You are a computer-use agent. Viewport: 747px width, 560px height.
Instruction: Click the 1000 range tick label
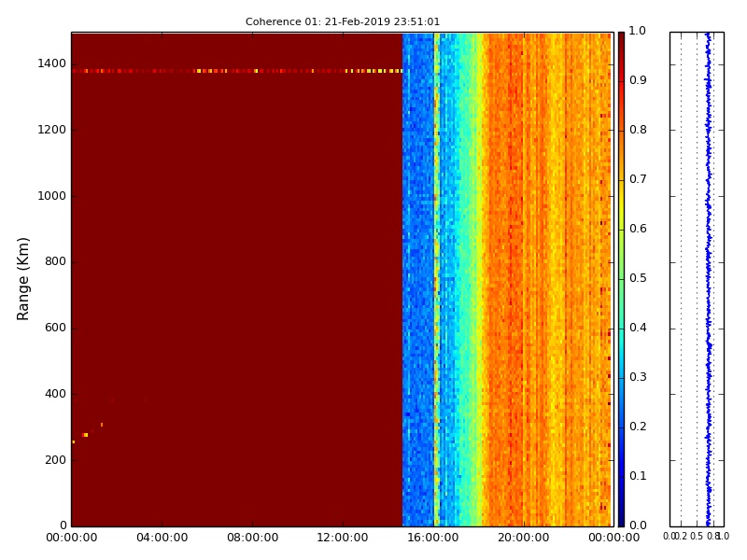click(51, 196)
